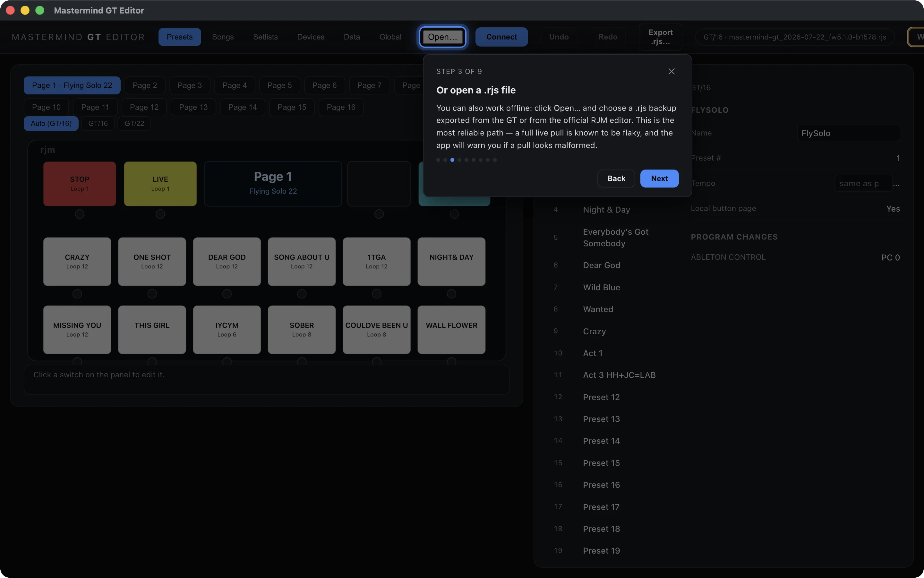Click the Connect button

pos(501,37)
